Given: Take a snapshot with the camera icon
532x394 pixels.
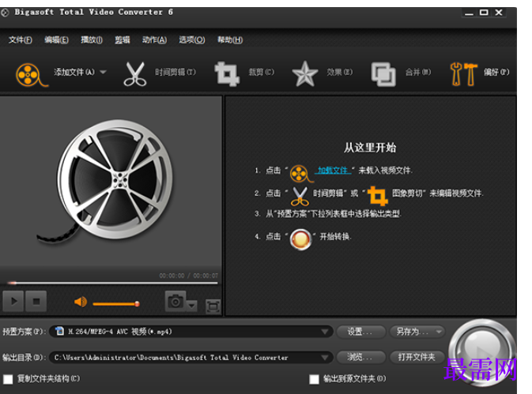Looking at the screenshot, I should pos(175,301).
